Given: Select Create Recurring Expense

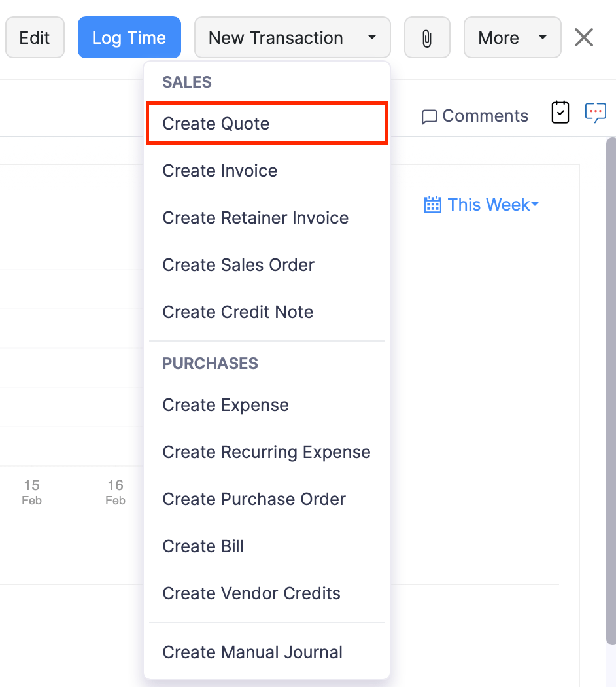Looking at the screenshot, I should click(x=266, y=452).
